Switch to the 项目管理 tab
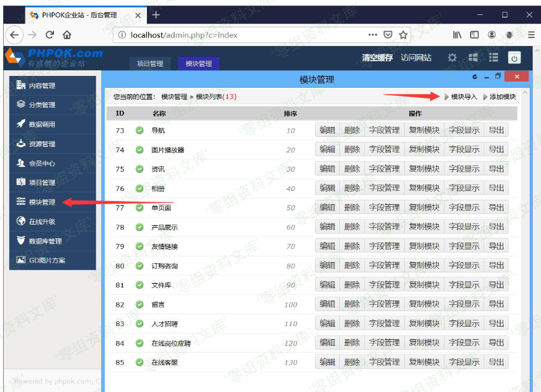The width and height of the screenshot is (541, 392). click(150, 63)
